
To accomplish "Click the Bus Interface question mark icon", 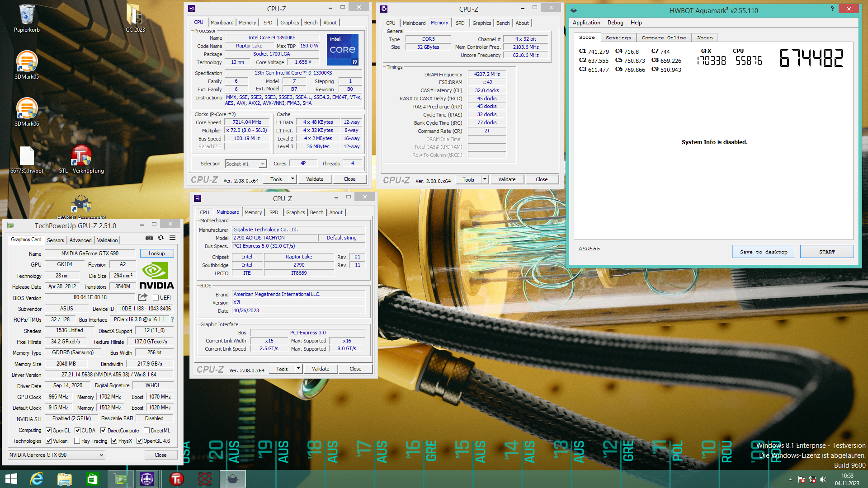I will click(172, 319).
